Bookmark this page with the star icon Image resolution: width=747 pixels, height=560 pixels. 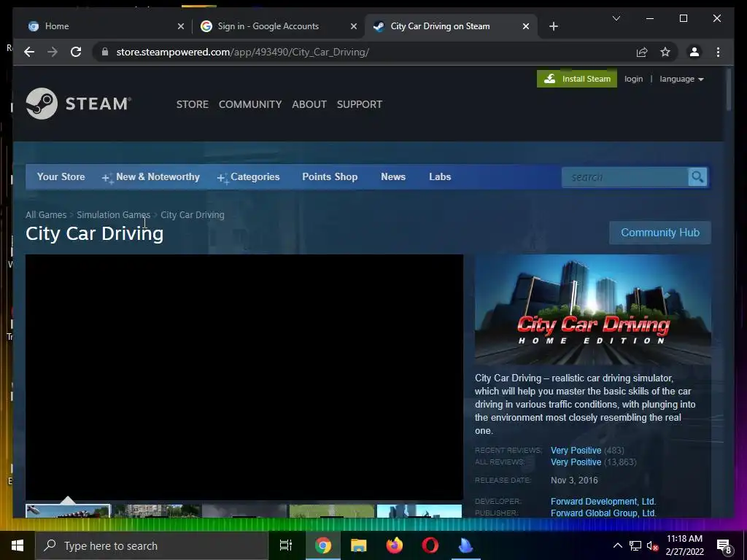coord(665,52)
